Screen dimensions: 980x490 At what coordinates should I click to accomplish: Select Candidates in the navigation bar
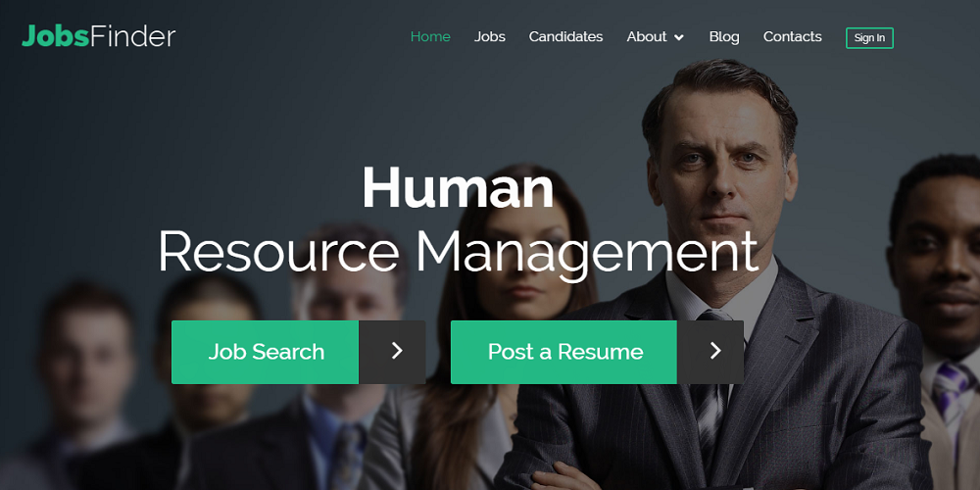(x=565, y=37)
